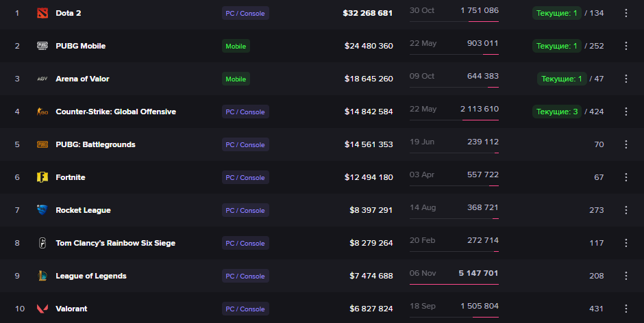644x323 pixels.
Task: Click the 30 Oct date in Dota 2 row
Action: coord(422,10)
